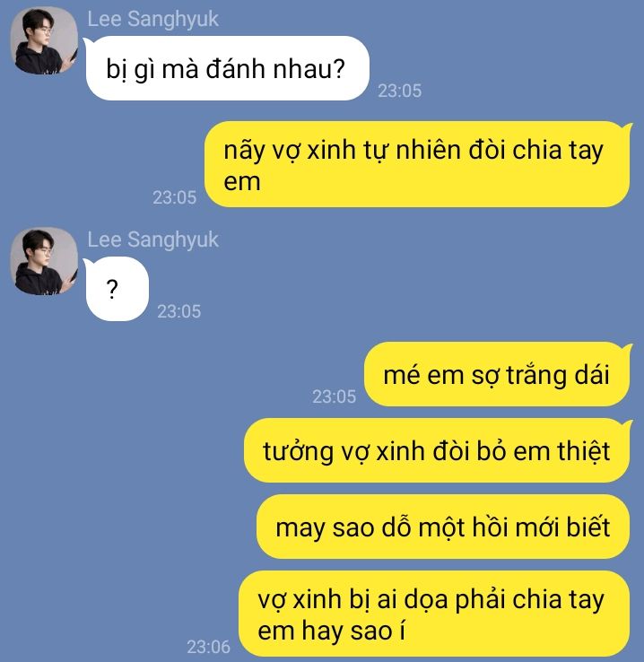Select the 'tưởng vợ xinh đòi bỏ em thiệt' bubble
The image size is (644, 662).
pyautogui.click(x=437, y=450)
